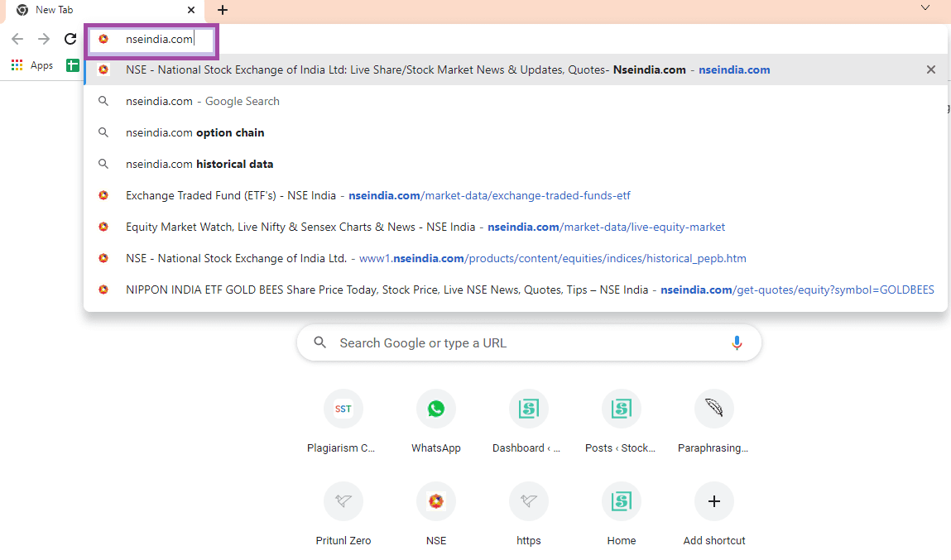Open the https shortcut tile
Image resolution: width=951 pixels, height=560 pixels.
coord(528,515)
